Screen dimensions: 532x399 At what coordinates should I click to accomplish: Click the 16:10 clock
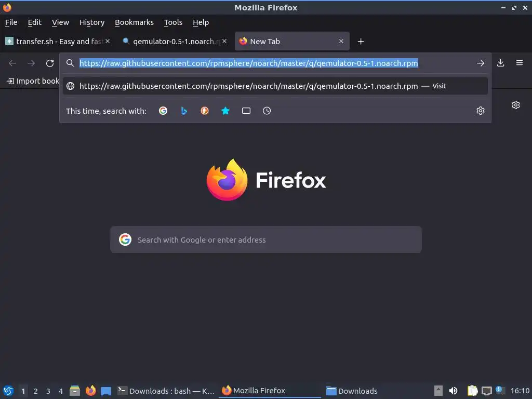pyautogui.click(x=520, y=391)
